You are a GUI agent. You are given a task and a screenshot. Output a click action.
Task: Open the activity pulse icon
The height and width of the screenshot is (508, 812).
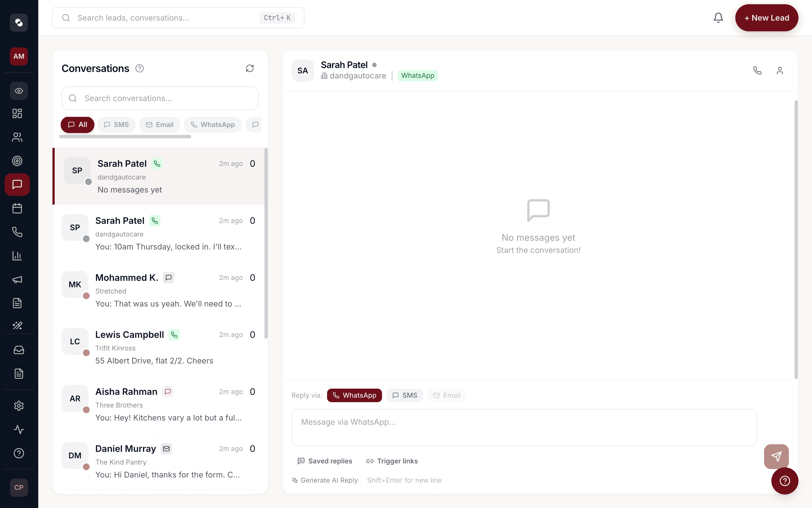(x=19, y=430)
